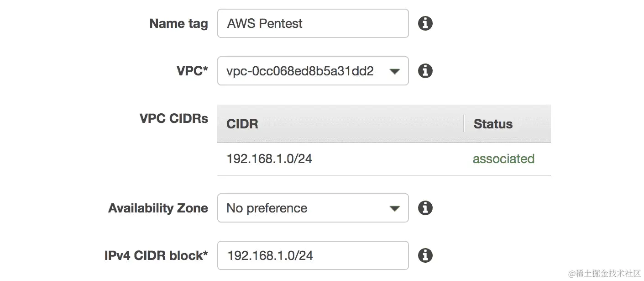
Task: Click the green associated status text
Action: (503, 159)
